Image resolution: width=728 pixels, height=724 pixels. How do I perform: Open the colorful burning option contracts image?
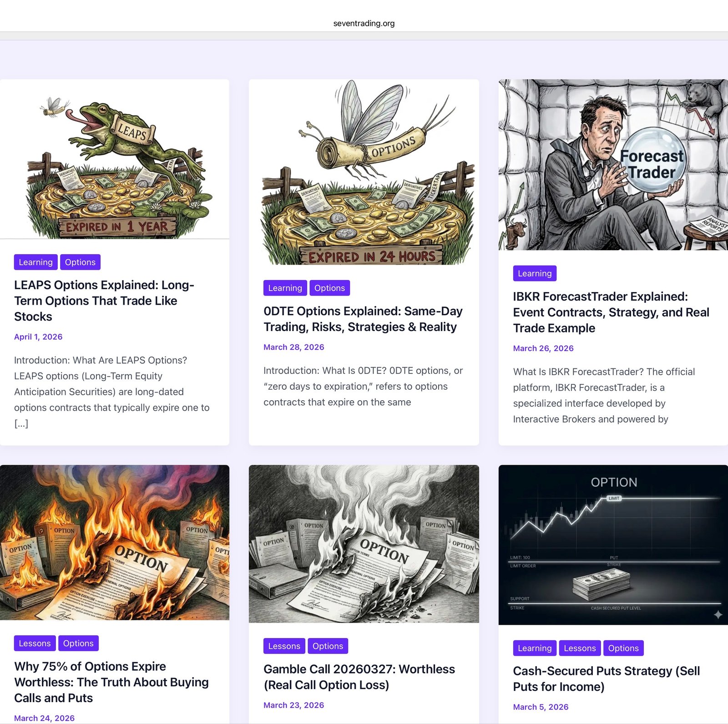tap(114, 543)
